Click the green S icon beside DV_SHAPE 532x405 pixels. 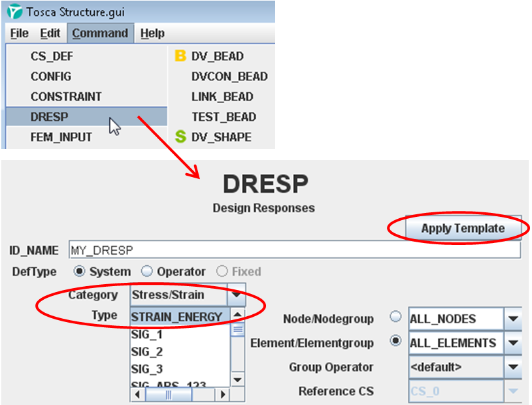tap(180, 137)
